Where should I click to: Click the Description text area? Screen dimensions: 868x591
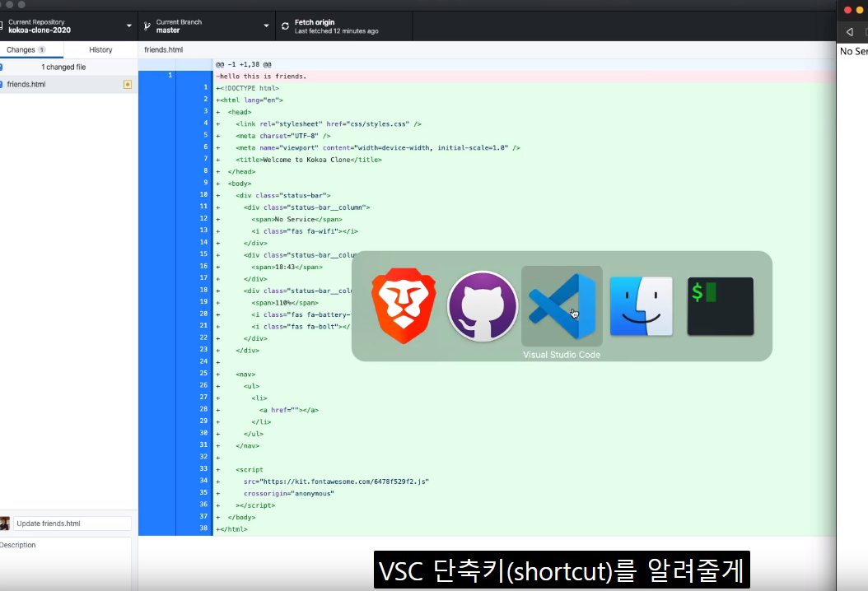coord(66,563)
